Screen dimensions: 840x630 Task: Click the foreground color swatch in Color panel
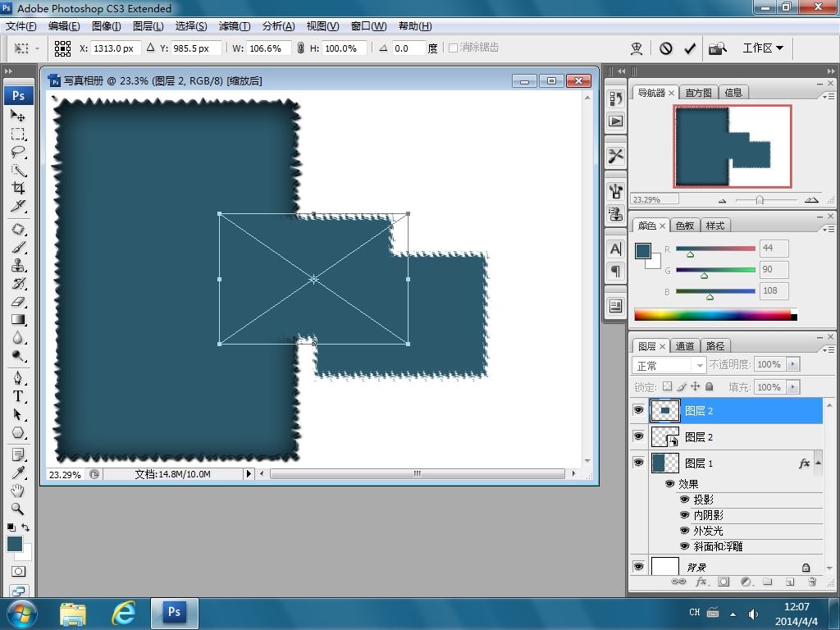[x=643, y=251]
